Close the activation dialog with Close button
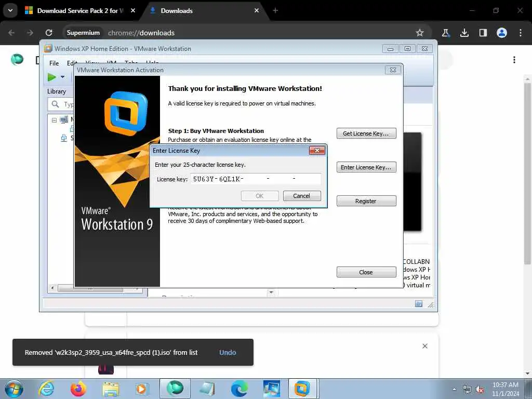The height and width of the screenshot is (399, 532). point(366,272)
